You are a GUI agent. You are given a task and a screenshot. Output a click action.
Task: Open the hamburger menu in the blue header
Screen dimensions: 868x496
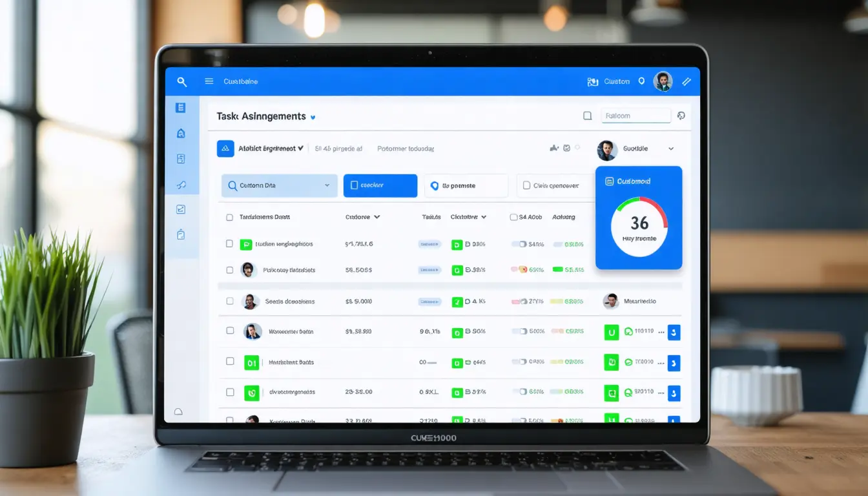click(208, 81)
